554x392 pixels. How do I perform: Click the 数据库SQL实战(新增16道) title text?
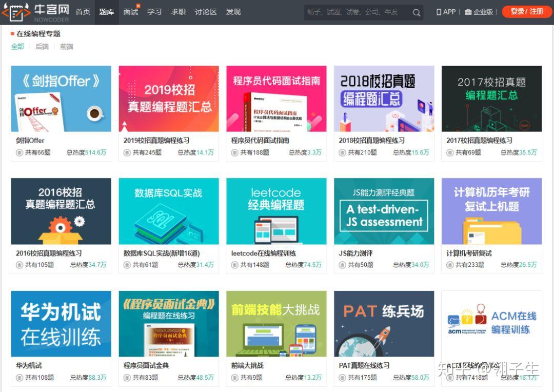(162, 253)
